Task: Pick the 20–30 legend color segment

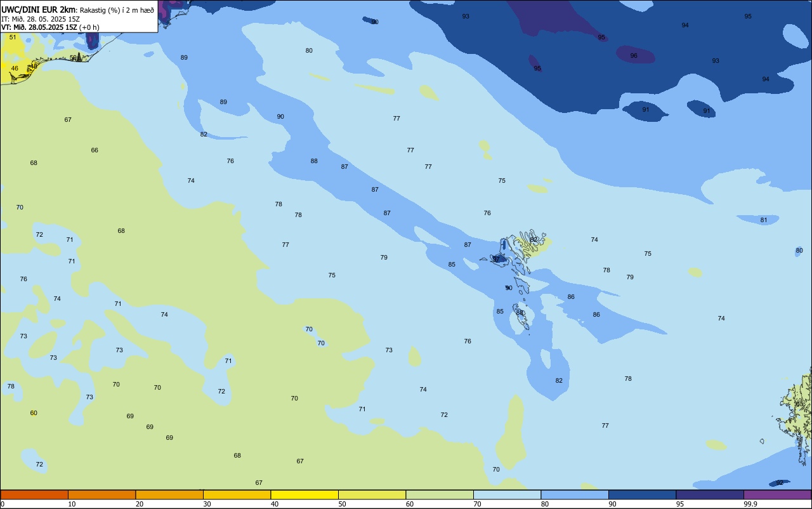Action: click(169, 494)
